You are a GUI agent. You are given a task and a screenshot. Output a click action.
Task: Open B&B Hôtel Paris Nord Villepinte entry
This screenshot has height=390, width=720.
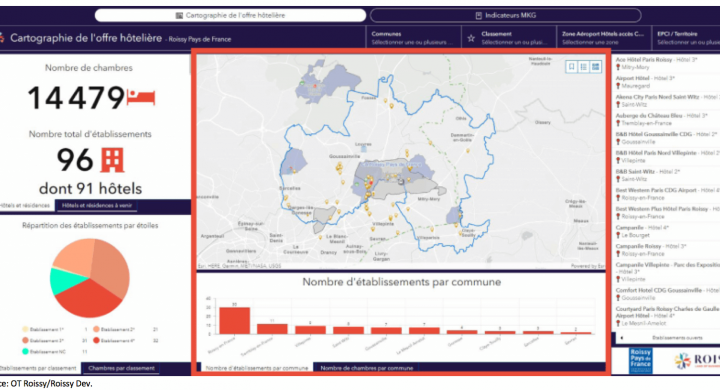click(x=665, y=157)
